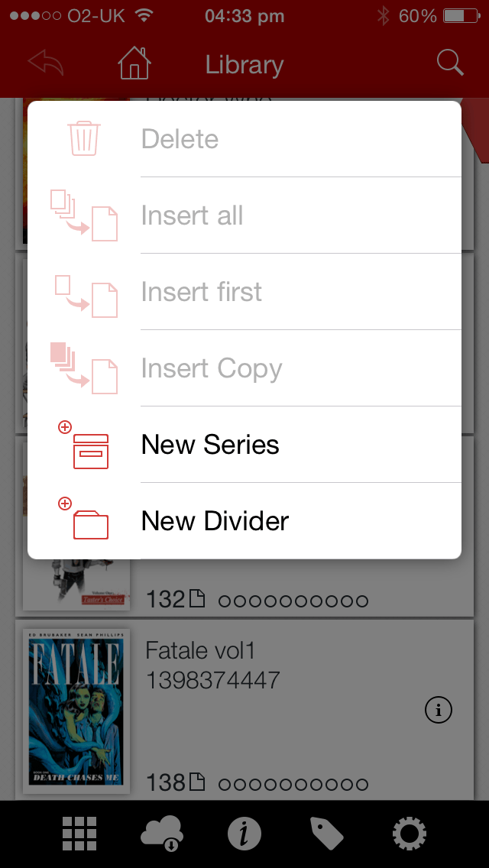
Task: Tap the cloud download icon
Action: 162,833
